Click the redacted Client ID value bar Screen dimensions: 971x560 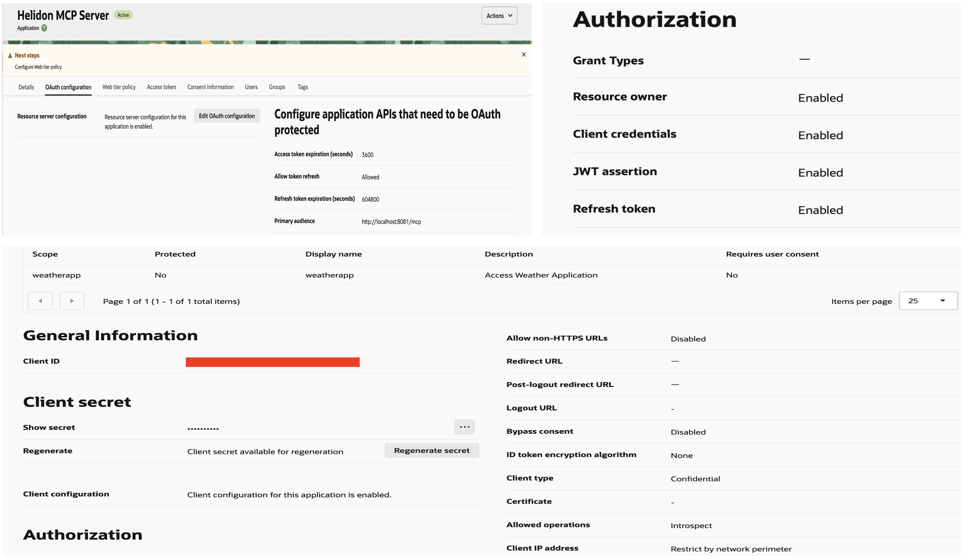(273, 362)
